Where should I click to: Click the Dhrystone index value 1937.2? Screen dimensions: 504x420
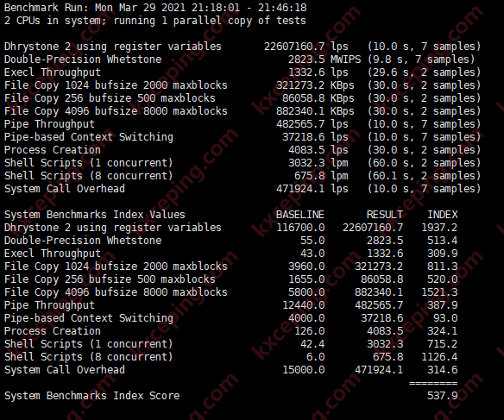click(x=439, y=228)
